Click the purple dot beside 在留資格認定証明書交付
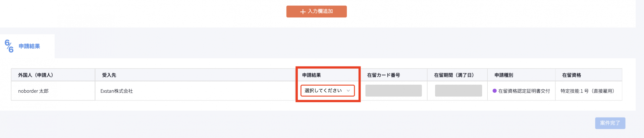 494,91
